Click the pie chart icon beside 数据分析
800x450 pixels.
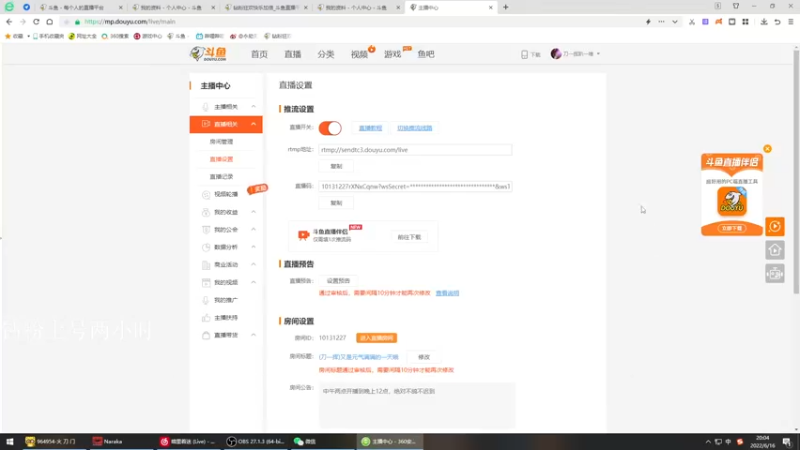(206, 247)
